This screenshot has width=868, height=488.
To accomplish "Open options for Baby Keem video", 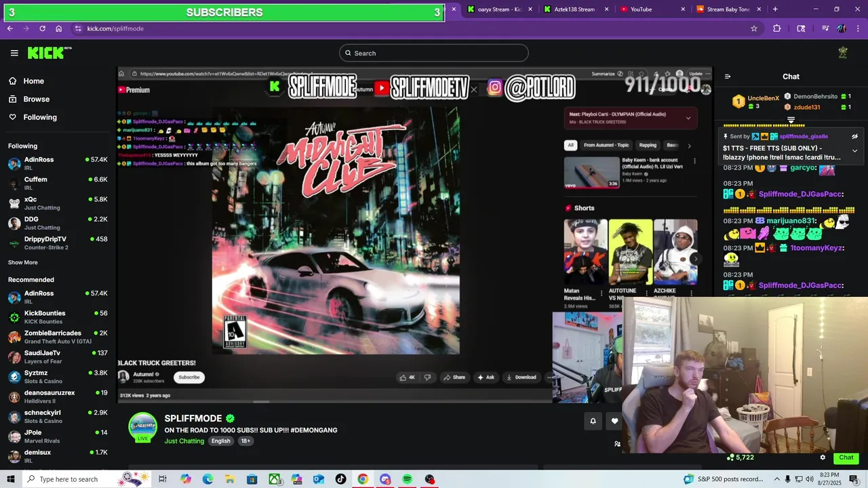I will coord(694,161).
